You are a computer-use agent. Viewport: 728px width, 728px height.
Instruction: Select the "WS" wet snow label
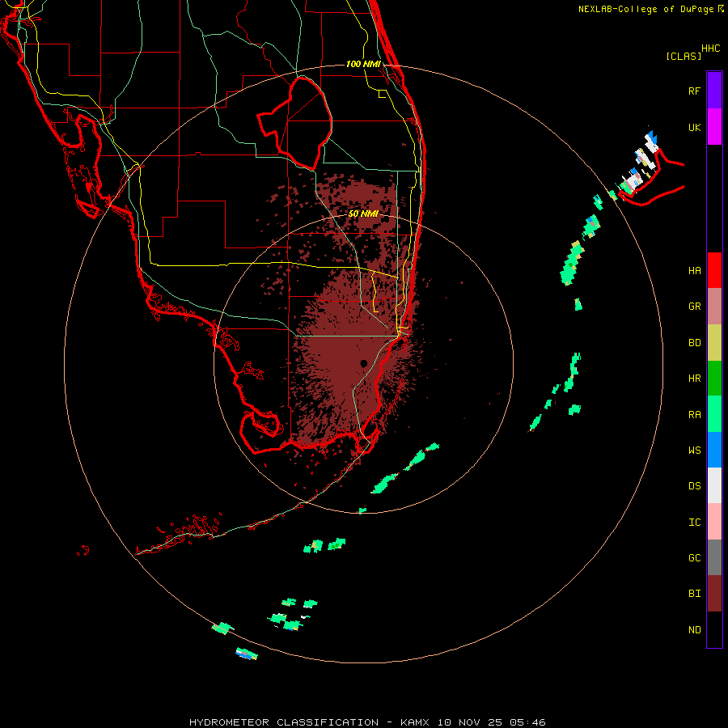[694, 450]
